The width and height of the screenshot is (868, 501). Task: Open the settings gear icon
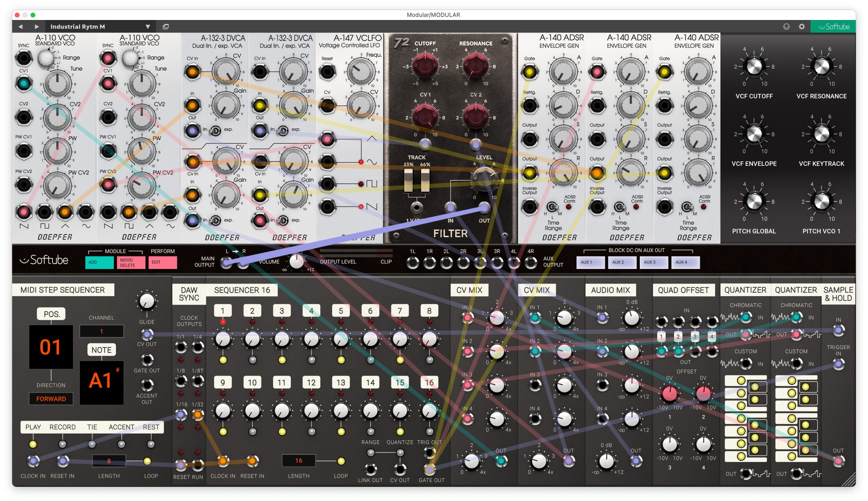(802, 26)
